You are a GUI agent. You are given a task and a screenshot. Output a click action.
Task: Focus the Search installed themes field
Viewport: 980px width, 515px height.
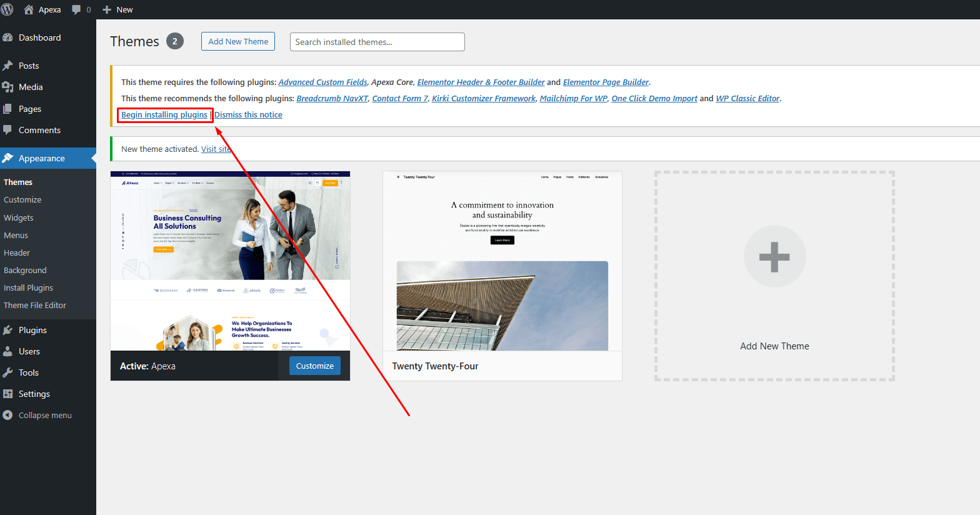coord(377,42)
